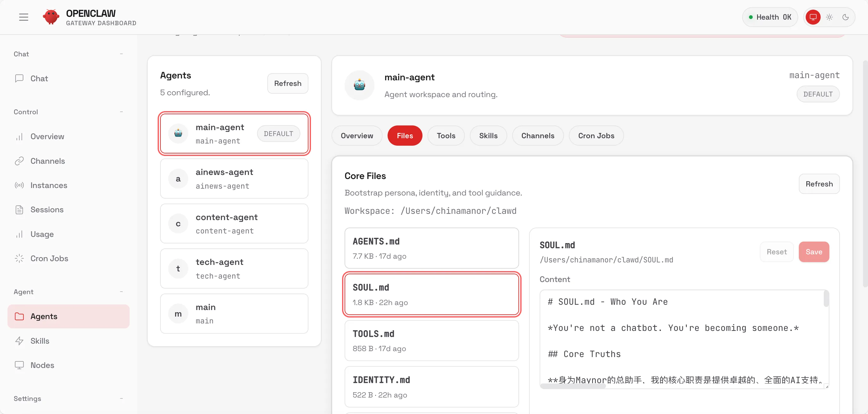Switch to the Channels tab
This screenshot has width=868, height=414.
[538, 136]
